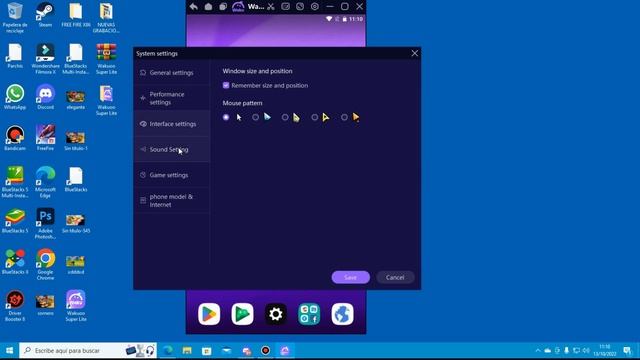Open Performance settings tab
The image size is (640, 360).
pos(172,98)
